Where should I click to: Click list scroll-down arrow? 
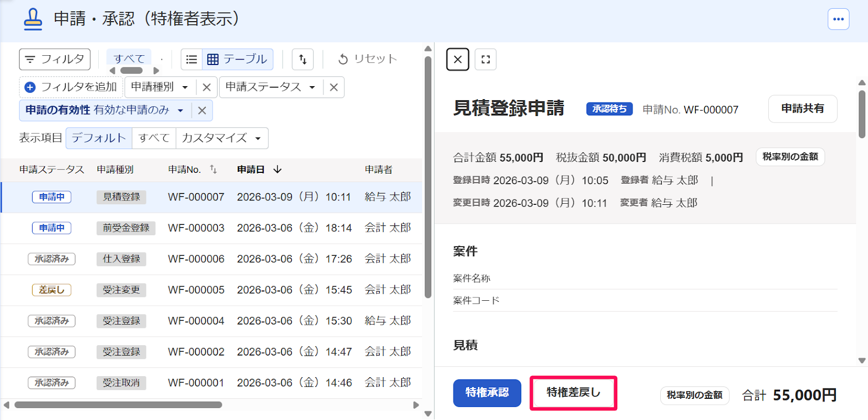point(428,414)
